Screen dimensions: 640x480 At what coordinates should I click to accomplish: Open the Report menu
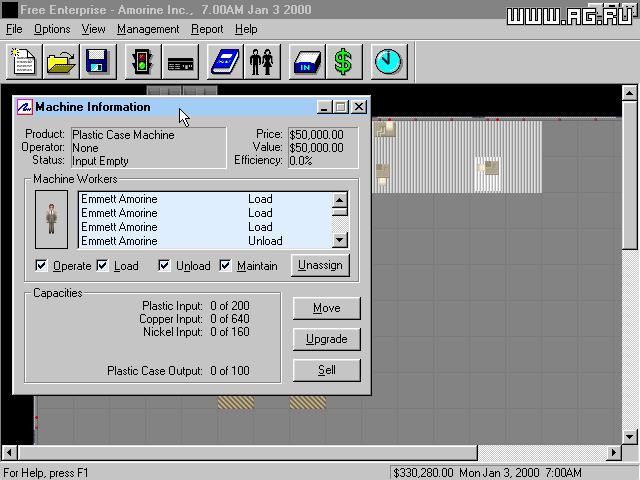[x=207, y=29]
